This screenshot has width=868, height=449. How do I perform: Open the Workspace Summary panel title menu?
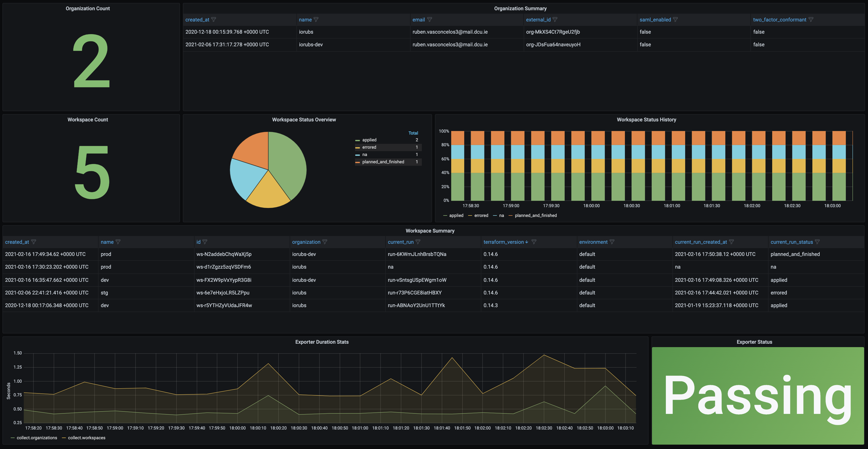(x=430, y=231)
